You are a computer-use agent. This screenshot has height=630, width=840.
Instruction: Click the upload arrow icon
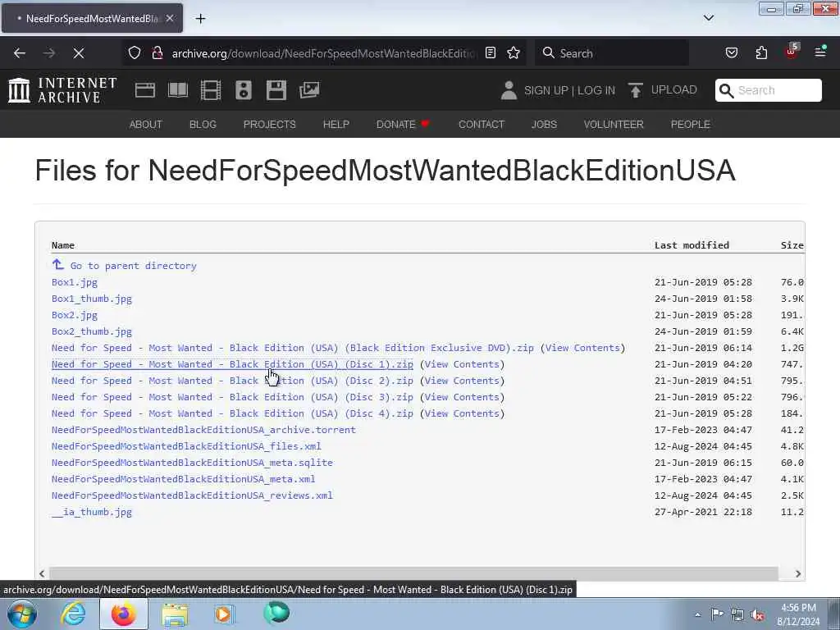coord(636,90)
